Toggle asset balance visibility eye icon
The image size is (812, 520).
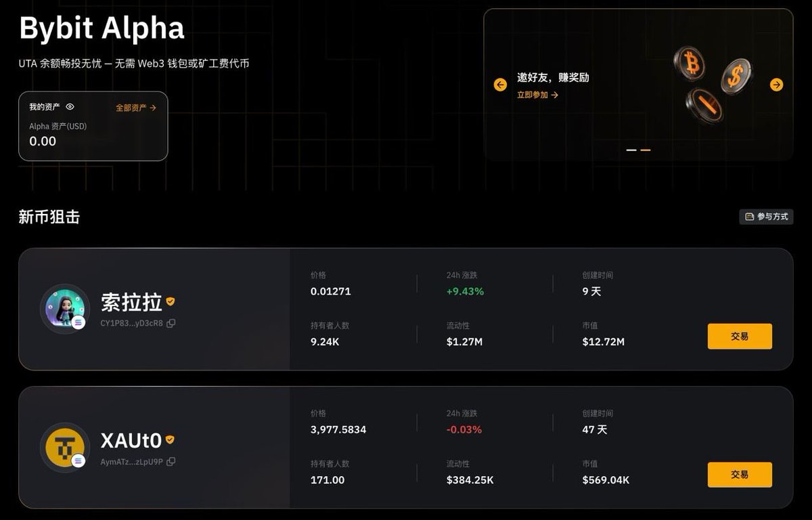pos(70,107)
